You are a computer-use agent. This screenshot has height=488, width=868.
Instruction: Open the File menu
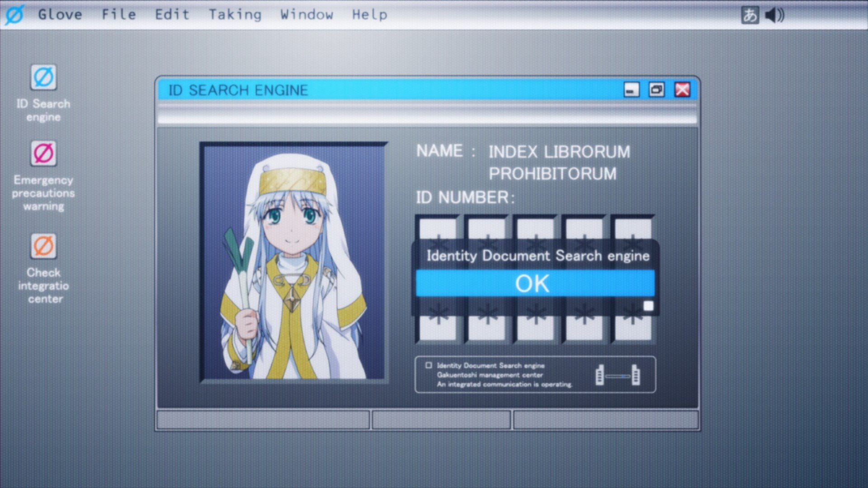[x=119, y=14]
